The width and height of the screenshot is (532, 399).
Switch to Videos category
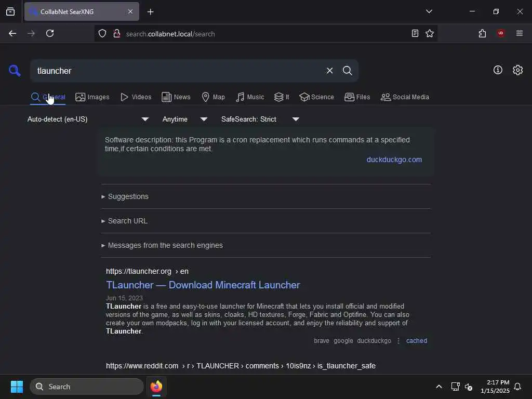tap(136, 97)
